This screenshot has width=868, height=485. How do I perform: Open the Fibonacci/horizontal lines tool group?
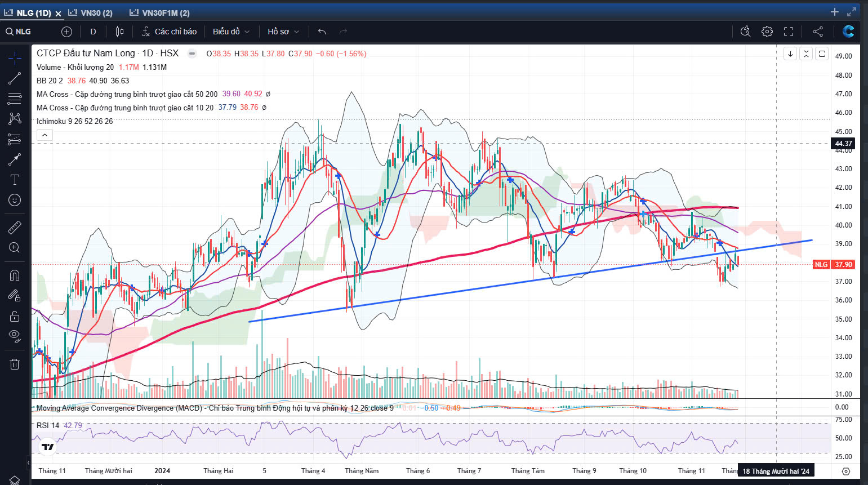pyautogui.click(x=15, y=99)
